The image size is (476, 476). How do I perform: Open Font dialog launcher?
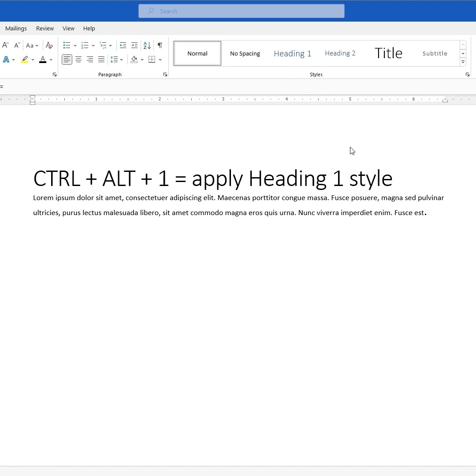pos(55,74)
